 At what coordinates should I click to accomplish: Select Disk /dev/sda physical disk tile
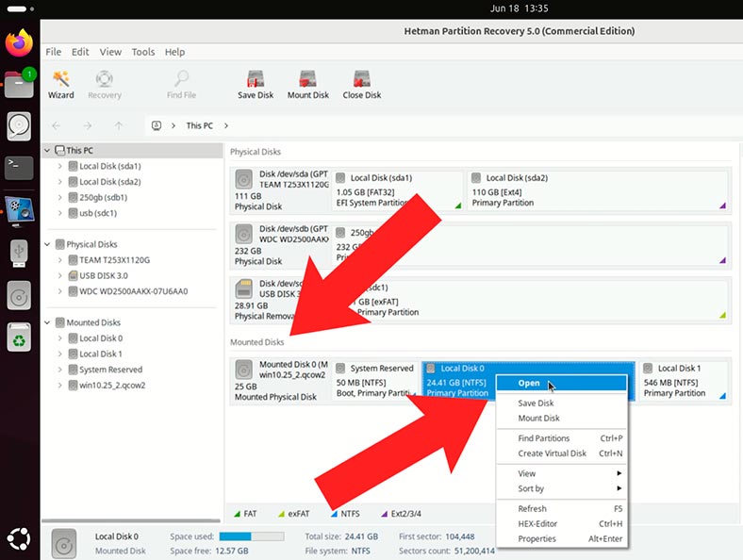[282, 190]
